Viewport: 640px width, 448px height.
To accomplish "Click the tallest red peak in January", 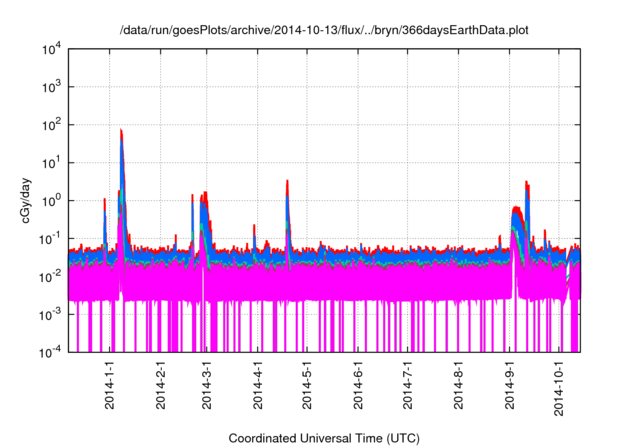I will 121,131.
